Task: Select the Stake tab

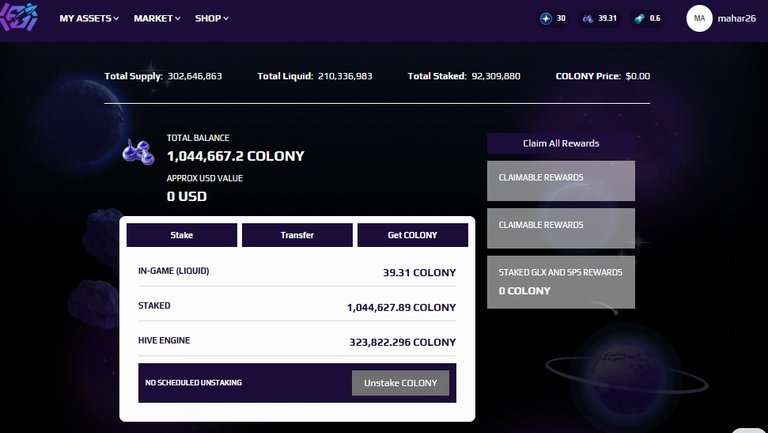Action: [x=182, y=235]
